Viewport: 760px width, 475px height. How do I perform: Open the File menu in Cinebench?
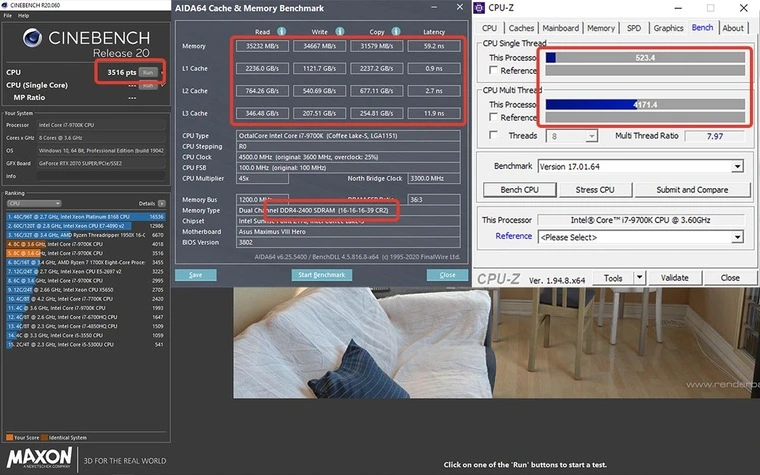(x=9, y=18)
